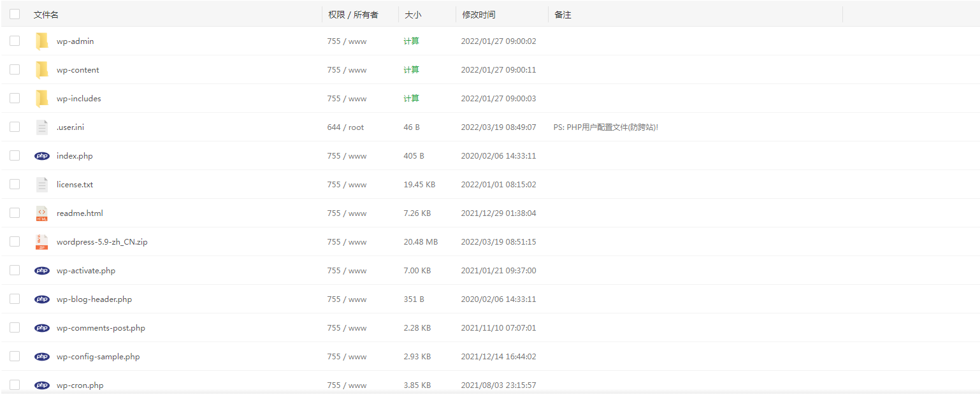This screenshot has width=980, height=395.
Task: Select the wordpress-5.9-zh_CN.zip checkbox
Action: click(15, 241)
